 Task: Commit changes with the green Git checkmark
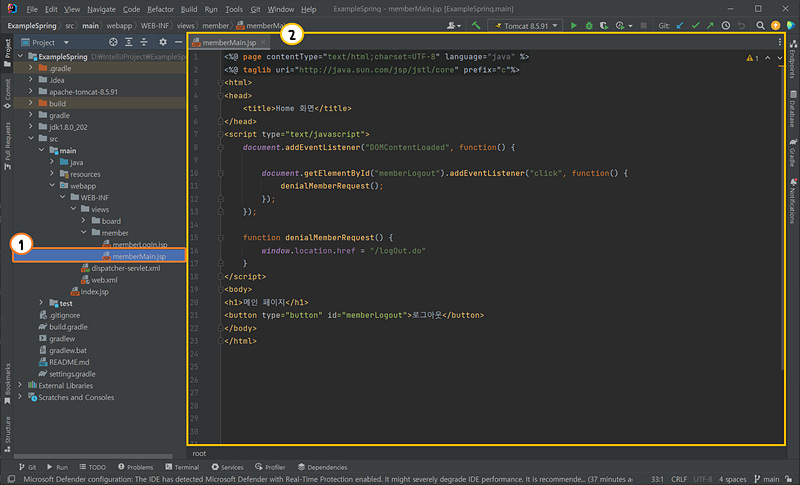tap(695, 25)
